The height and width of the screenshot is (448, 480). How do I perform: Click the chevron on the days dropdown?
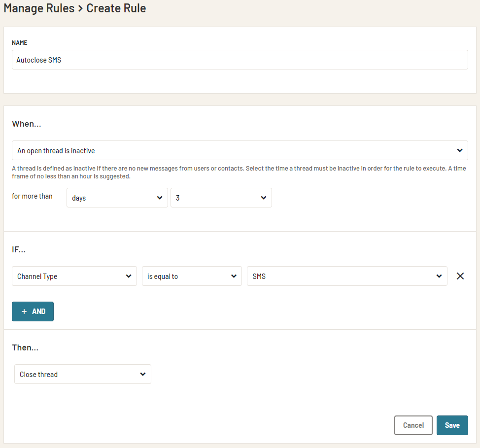[160, 197]
